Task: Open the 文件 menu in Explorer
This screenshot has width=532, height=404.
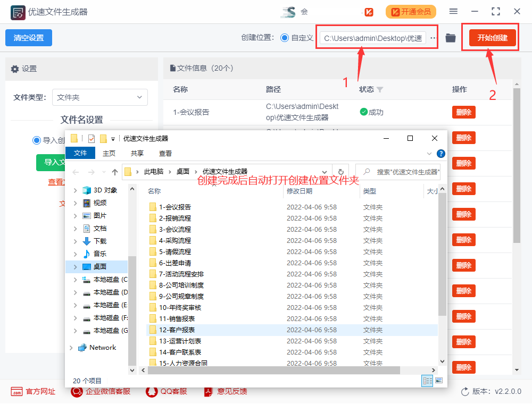Action: pos(80,153)
